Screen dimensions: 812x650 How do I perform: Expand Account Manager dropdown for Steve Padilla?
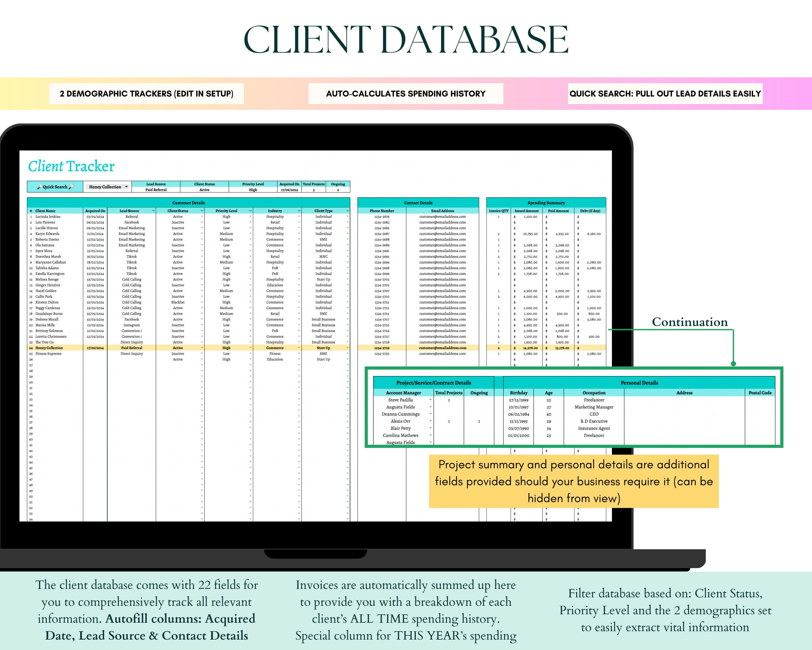pyautogui.click(x=431, y=400)
